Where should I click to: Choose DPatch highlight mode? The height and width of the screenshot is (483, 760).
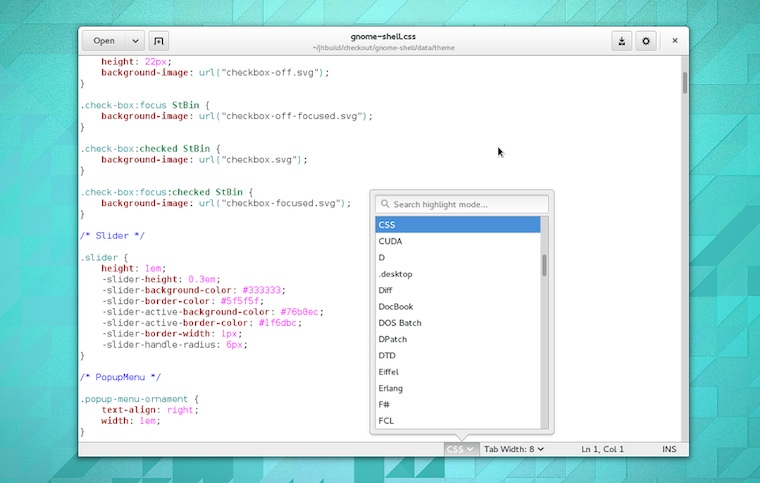click(x=458, y=339)
